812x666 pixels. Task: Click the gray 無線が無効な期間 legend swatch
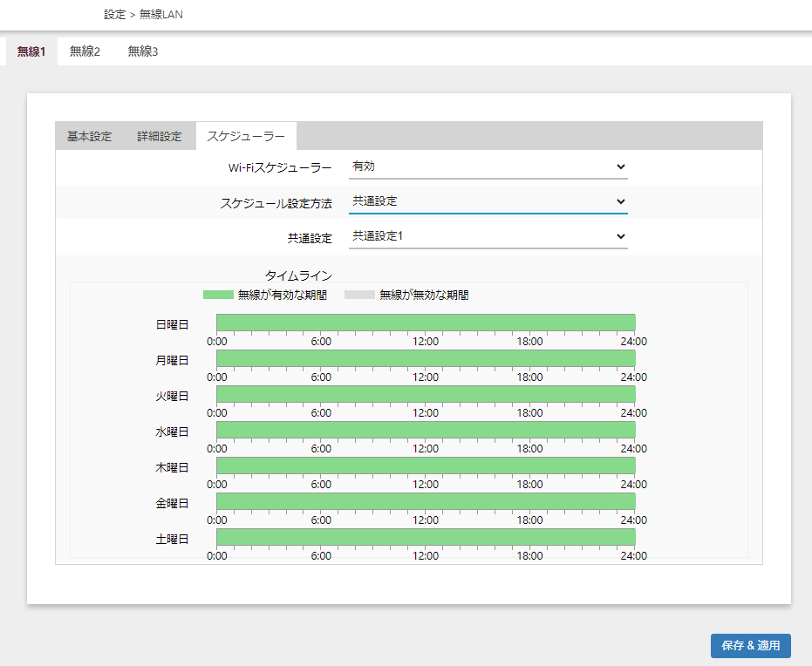(359, 296)
